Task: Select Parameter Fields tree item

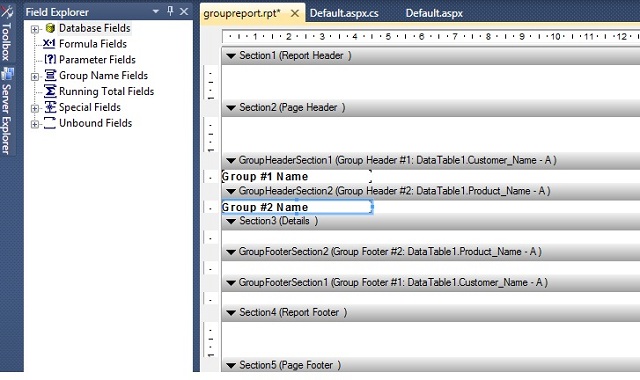Action: click(x=97, y=60)
